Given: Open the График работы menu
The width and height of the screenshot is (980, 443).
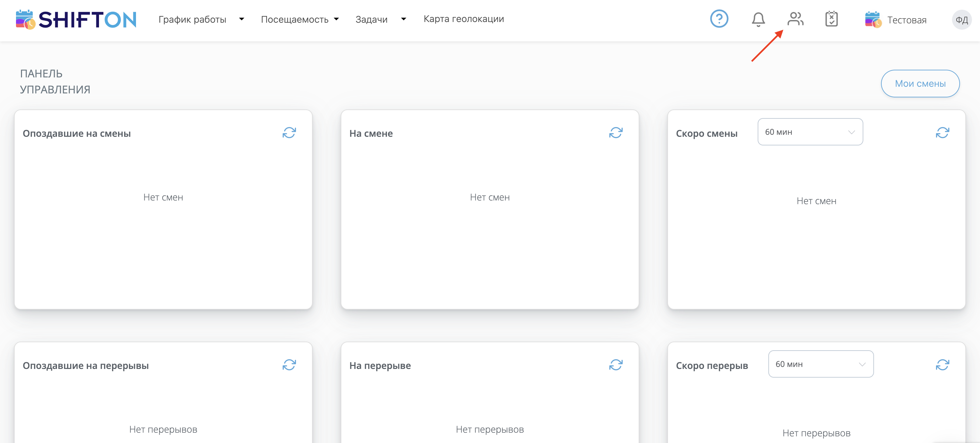Looking at the screenshot, I should coord(192,19).
